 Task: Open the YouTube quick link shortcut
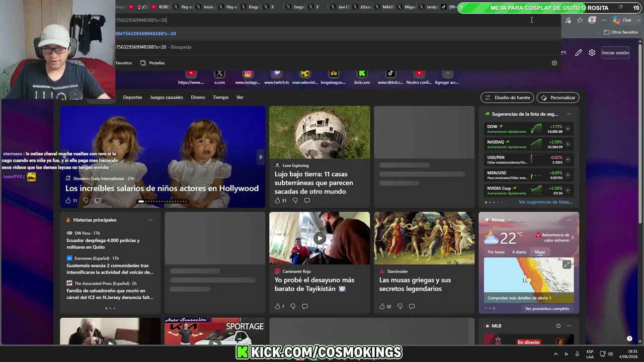[x=191, y=77]
